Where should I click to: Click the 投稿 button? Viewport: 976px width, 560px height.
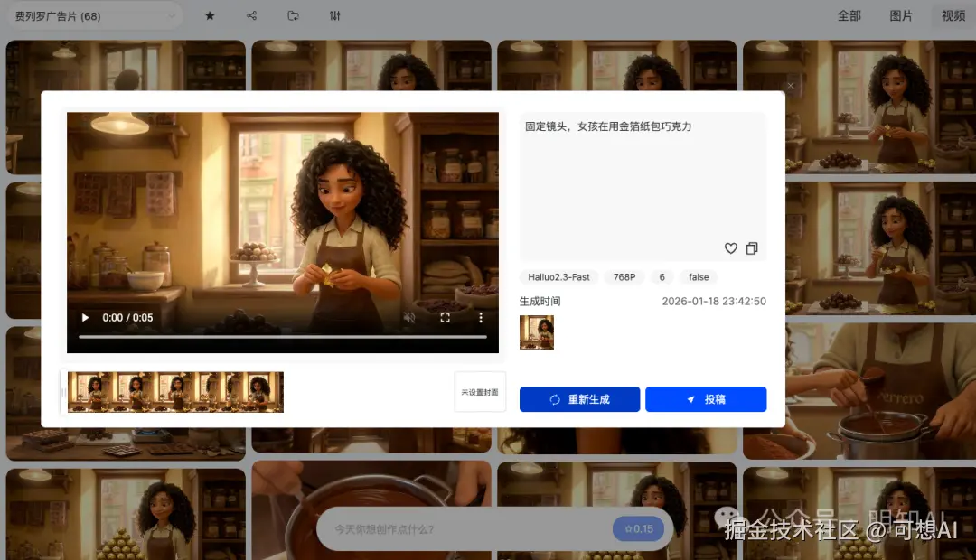click(x=706, y=399)
